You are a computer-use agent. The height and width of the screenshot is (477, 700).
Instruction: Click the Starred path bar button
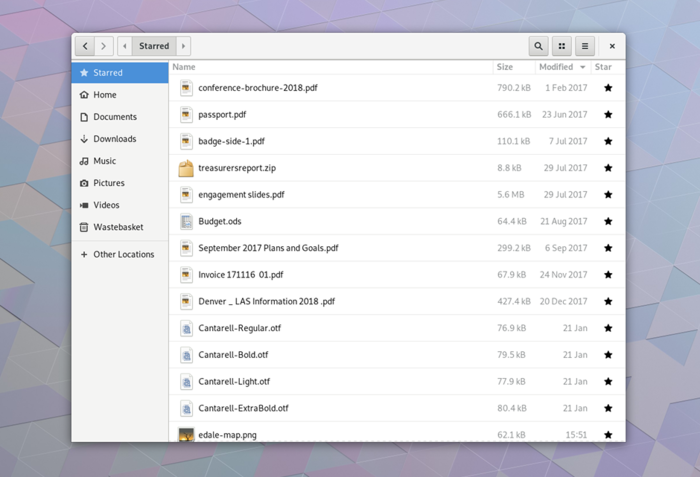click(x=154, y=46)
